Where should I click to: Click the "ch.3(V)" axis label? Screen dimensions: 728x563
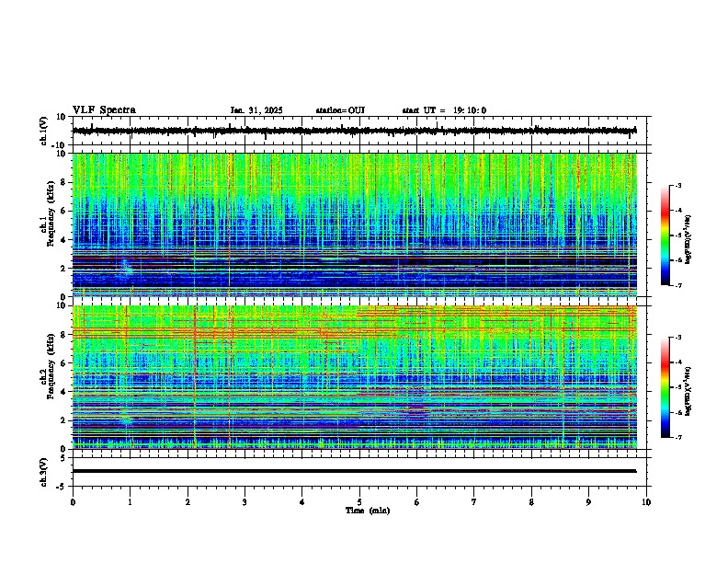click(x=43, y=472)
